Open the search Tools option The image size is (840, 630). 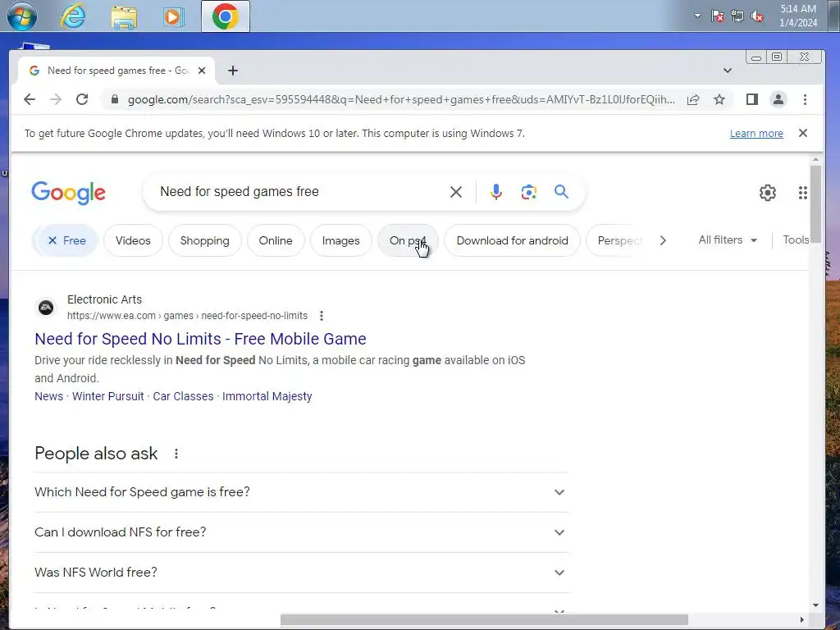(x=796, y=240)
